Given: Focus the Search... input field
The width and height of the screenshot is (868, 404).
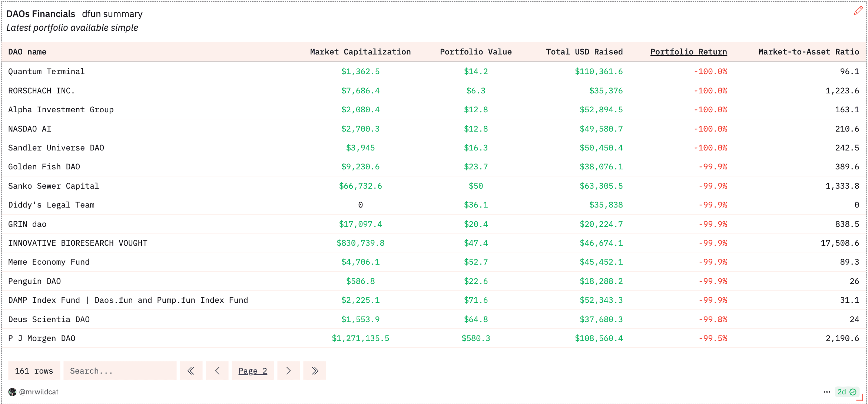Looking at the screenshot, I should pos(120,371).
